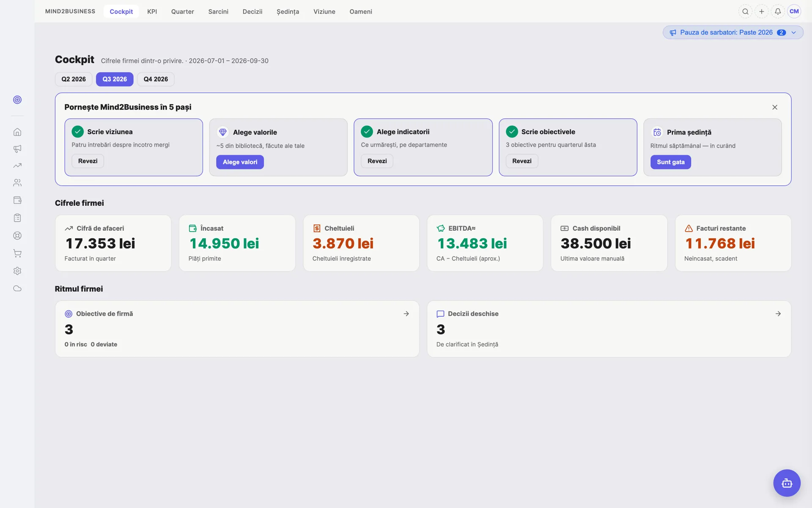Select Q2 2026 quarter toggle
The image size is (812, 508).
pyautogui.click(x=74, y=79)
